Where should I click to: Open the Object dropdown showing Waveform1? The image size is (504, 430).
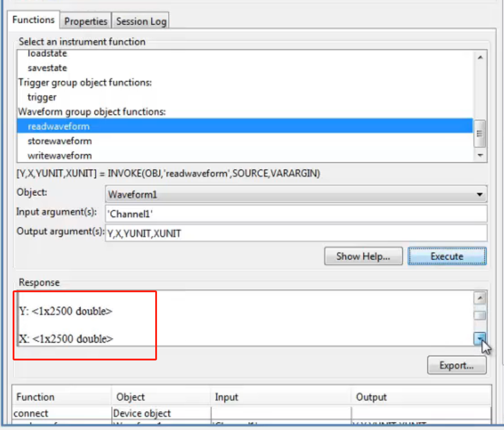[296, 195]
